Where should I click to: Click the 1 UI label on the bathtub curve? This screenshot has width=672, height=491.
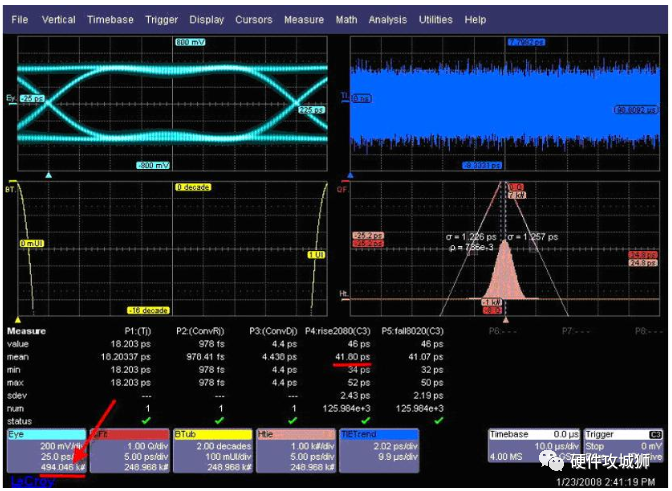[x=316, y=255]
